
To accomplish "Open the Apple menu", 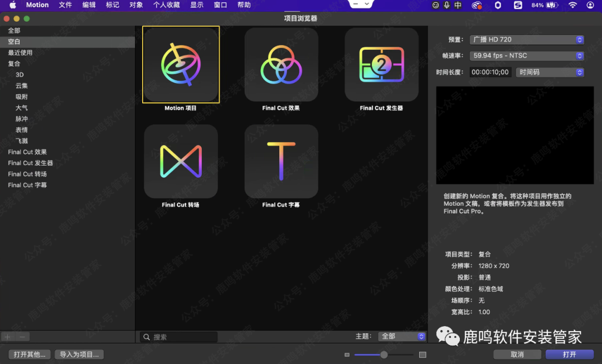I will pyautogui.click(x=12, y=5).
